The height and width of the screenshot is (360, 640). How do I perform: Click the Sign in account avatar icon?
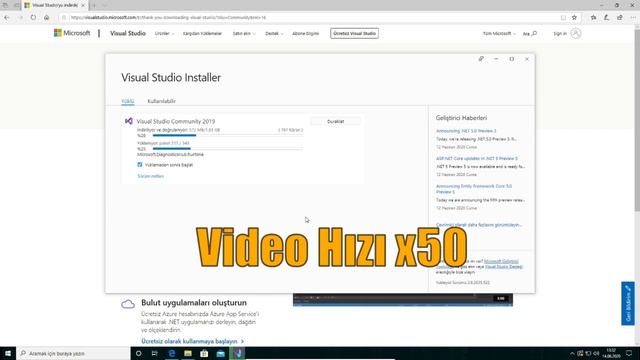click(576, 33)
